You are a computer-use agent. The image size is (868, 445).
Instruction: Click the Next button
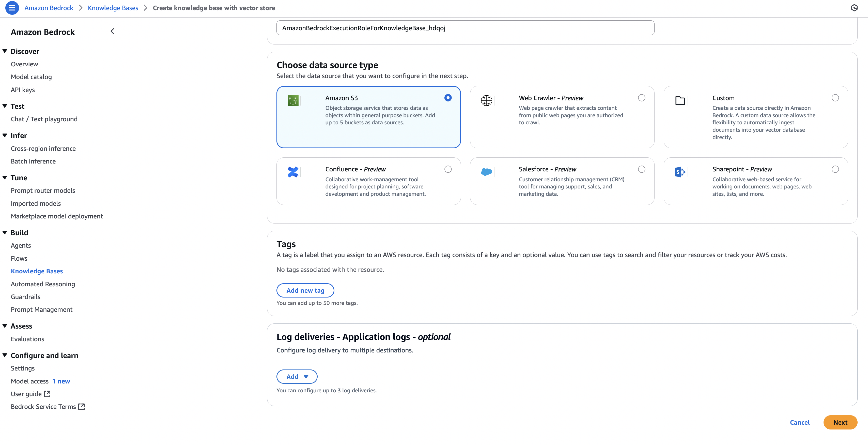coord(840,422)
